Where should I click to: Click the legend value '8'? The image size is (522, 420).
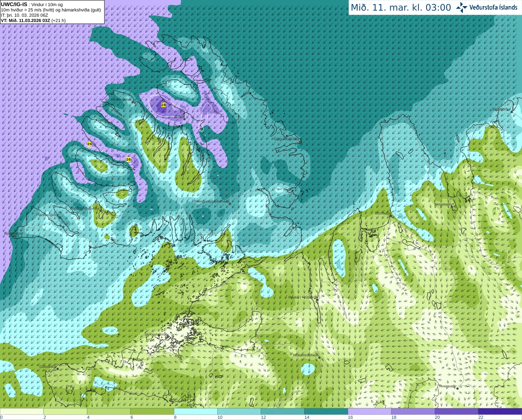pos(175,417)
